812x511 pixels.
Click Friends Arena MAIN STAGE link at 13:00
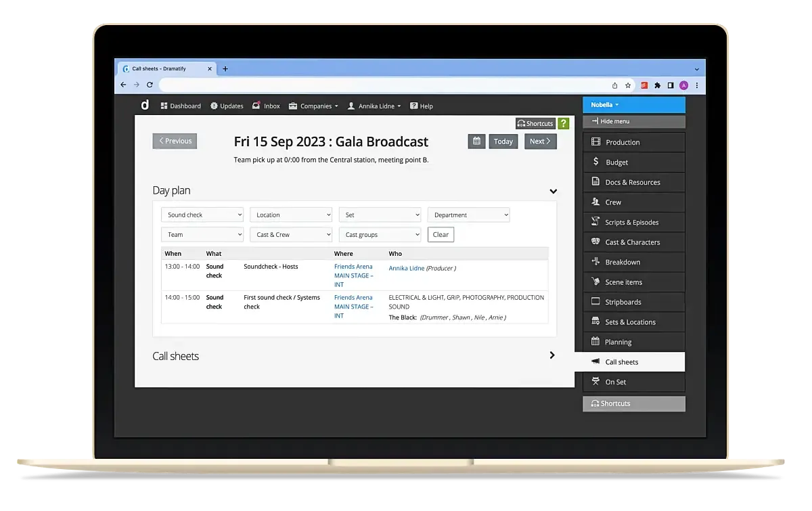click(353, 275)
